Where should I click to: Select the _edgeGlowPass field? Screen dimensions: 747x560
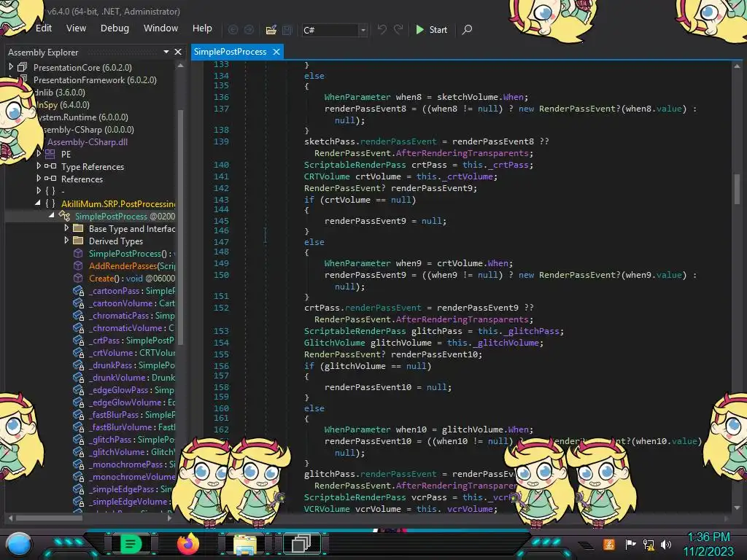pyautogui.click(x=131, y=390)
